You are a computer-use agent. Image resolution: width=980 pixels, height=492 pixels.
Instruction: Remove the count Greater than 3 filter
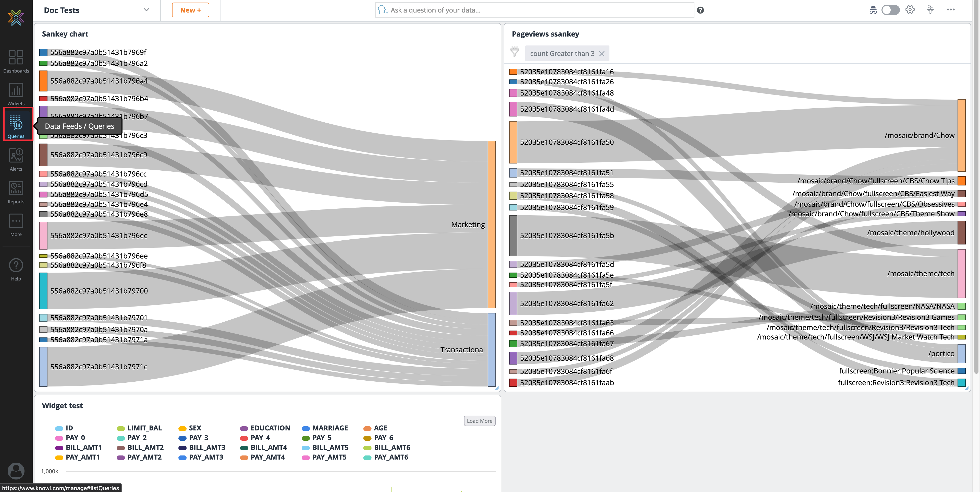pos(602,54)
